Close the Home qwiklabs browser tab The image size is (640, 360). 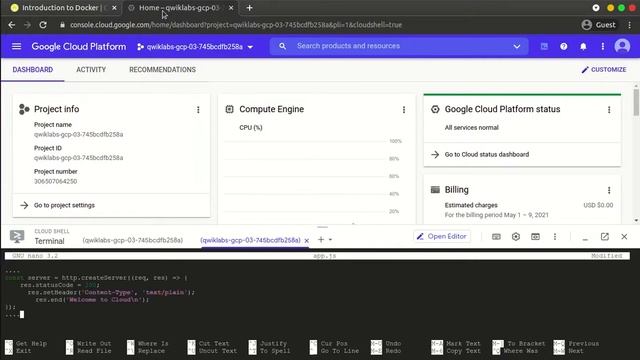(x=231, y=8)
